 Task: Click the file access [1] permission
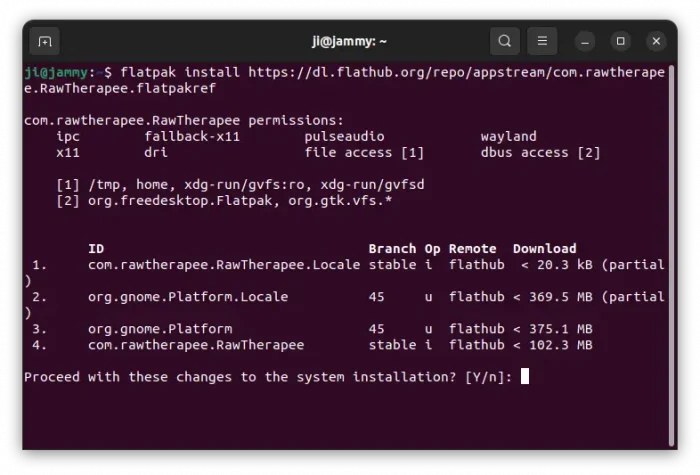(x=364, y=152)
